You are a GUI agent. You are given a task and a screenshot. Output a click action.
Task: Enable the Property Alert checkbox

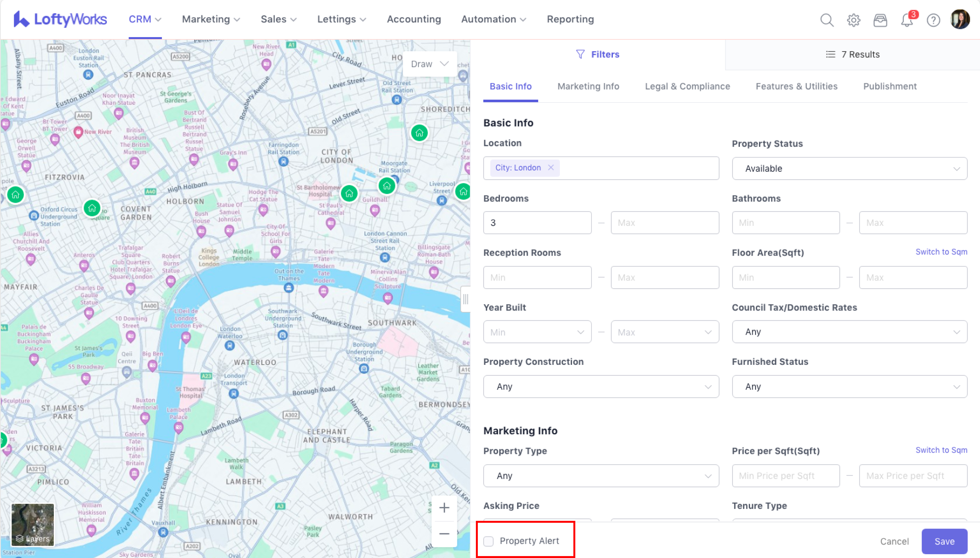pos(488,541)
